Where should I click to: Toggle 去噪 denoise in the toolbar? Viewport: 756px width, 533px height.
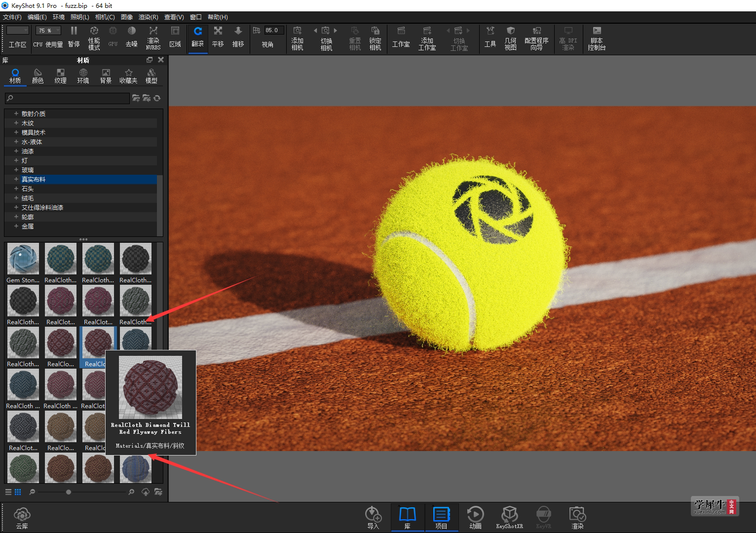(x=131, y=38)
